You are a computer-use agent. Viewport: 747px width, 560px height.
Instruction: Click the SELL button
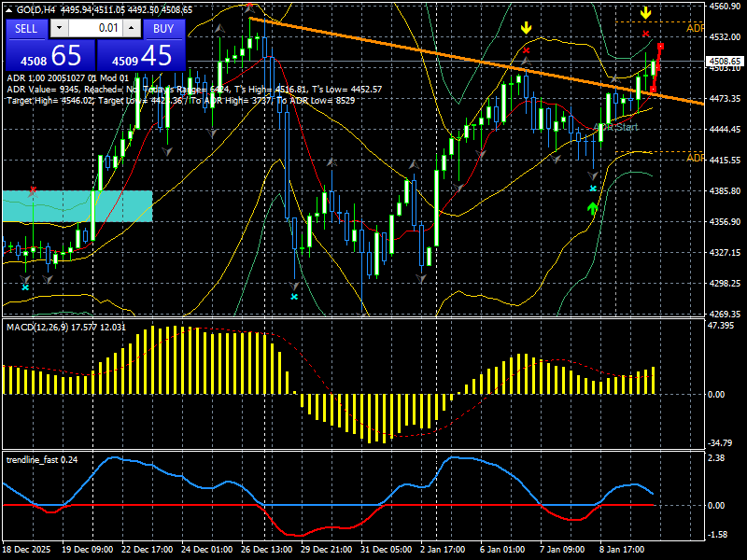pos(26,29)
